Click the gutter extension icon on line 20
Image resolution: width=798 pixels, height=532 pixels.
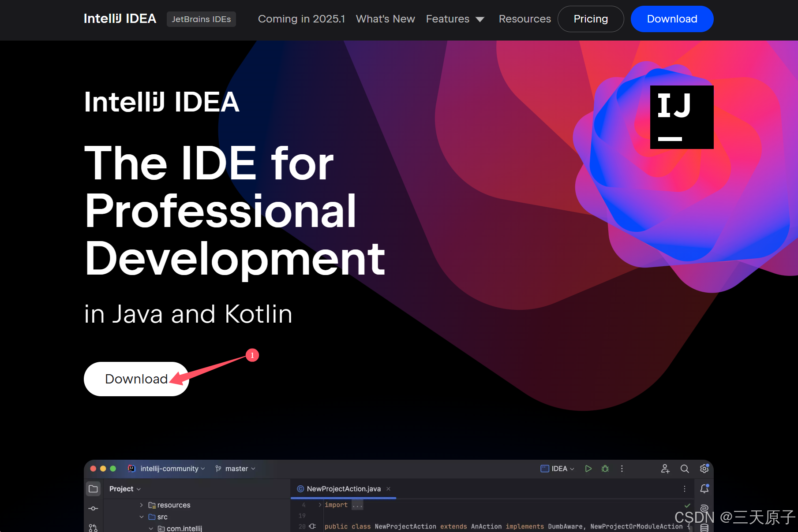(312, 526)
